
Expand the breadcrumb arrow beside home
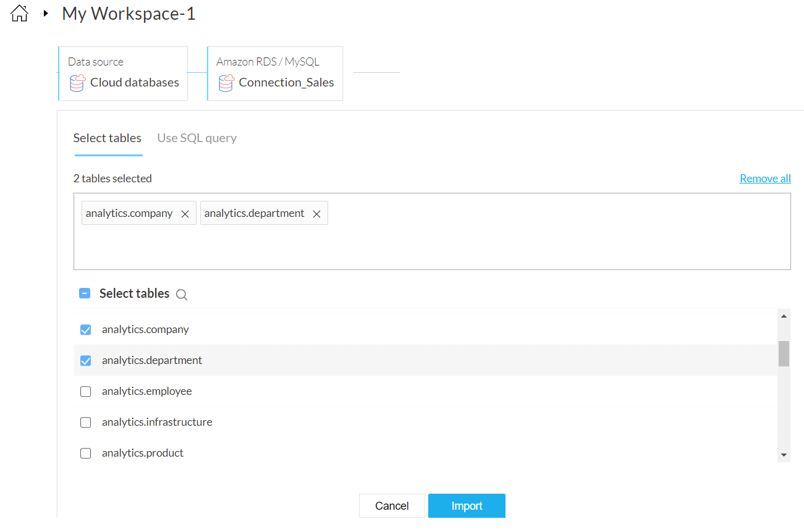pyautogui.click(x=46, y=14)
